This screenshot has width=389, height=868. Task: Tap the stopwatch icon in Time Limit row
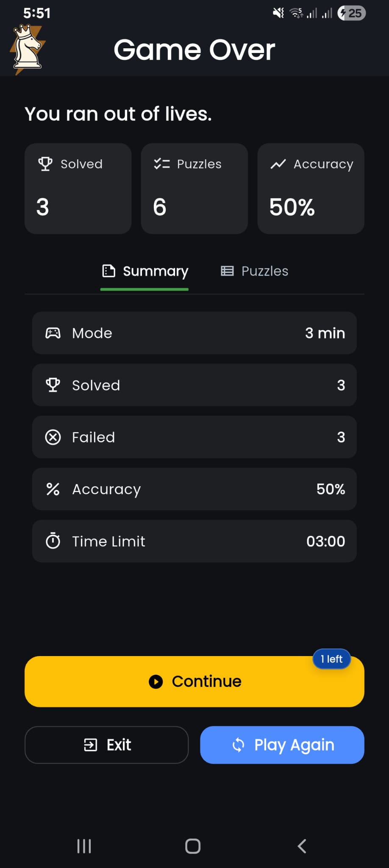coord(53,541)
